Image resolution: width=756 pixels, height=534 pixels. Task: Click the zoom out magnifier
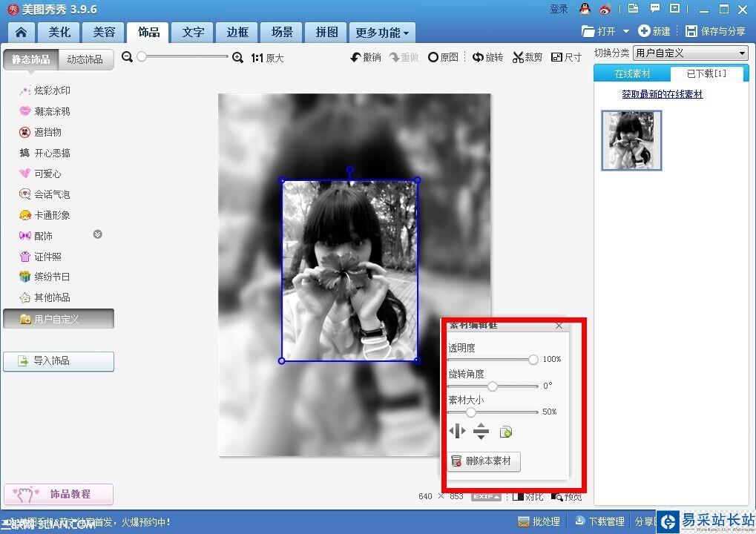pos(128,57)
